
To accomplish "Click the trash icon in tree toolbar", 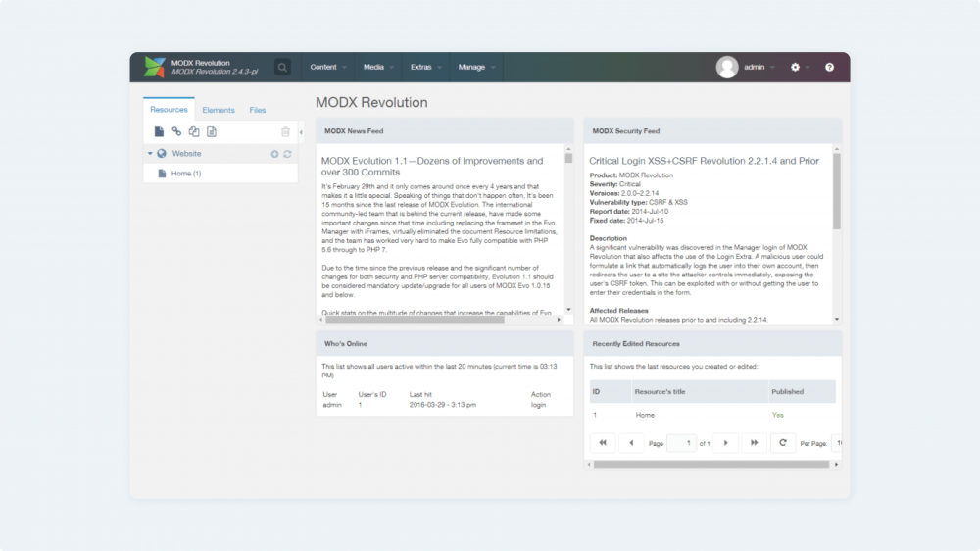I will [285, 132].
